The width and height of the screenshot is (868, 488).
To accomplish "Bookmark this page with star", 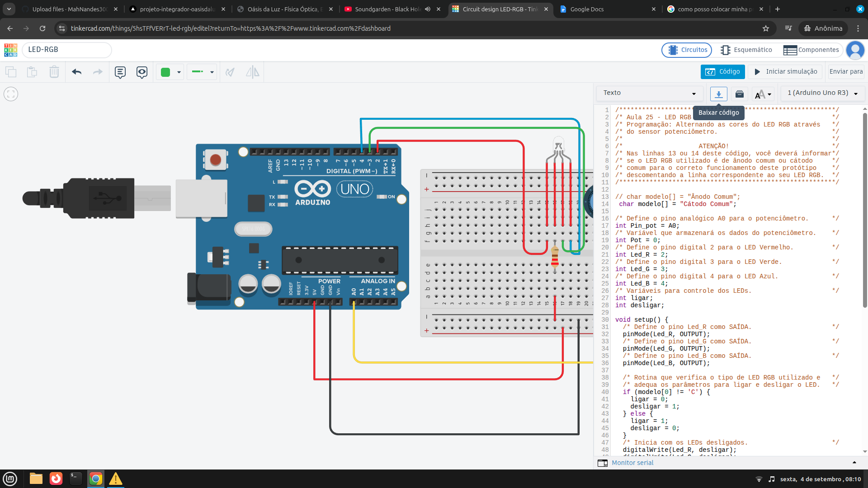I will tap(766, 28).
